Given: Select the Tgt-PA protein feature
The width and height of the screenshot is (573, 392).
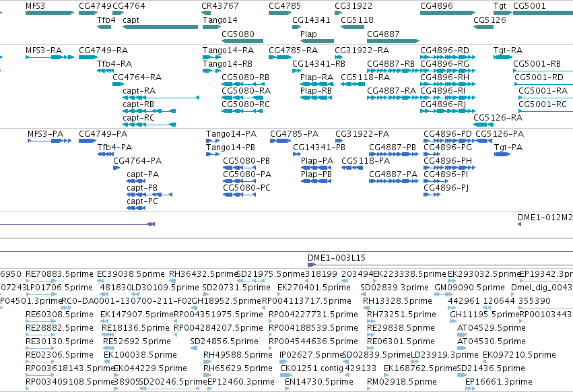Looking at the screenshot, I should pos(502,154).
